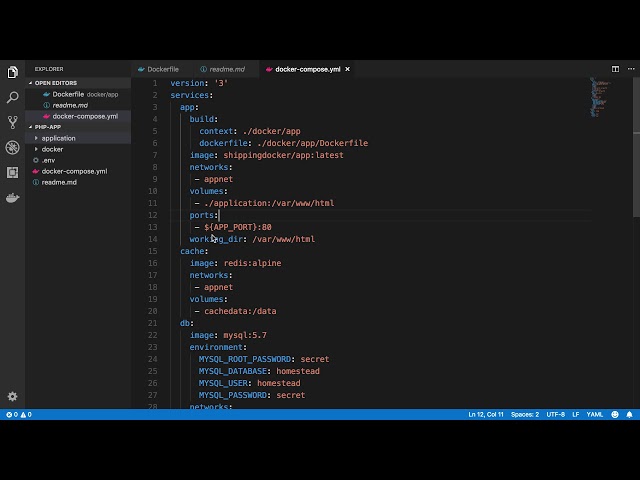Open the Debug view icon
The height and width of the screenshot is (480, 640).
(13, 147)
